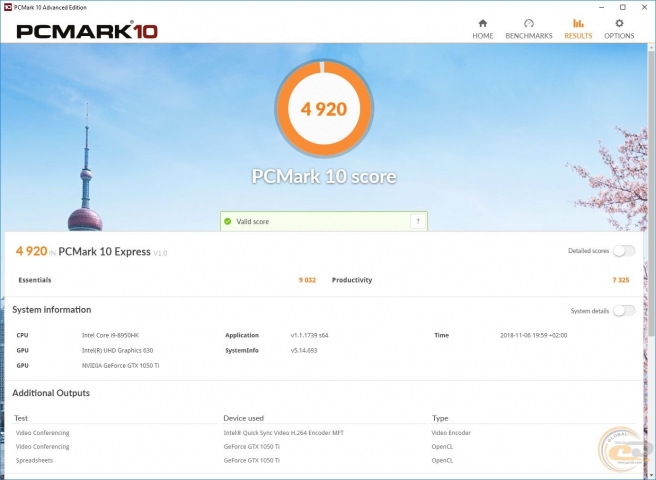Minimize the PCMark 10 window
The image size is (656, 480).
pos(602,7)
